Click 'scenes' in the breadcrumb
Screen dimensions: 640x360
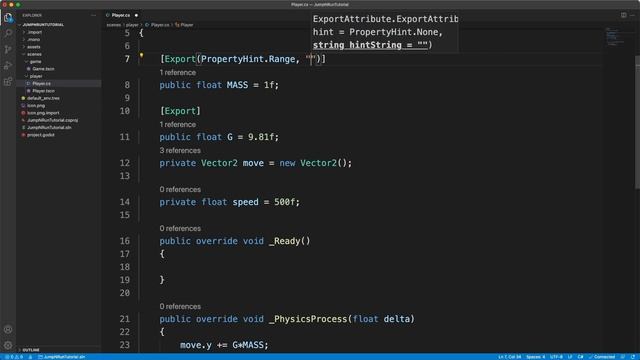coord(114,25)
